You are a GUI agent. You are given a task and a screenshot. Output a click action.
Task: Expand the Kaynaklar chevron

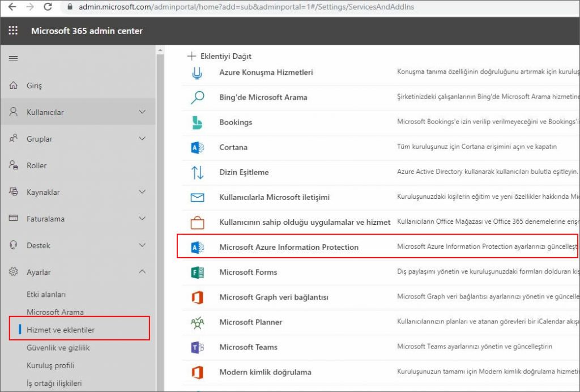coord(142,191)
